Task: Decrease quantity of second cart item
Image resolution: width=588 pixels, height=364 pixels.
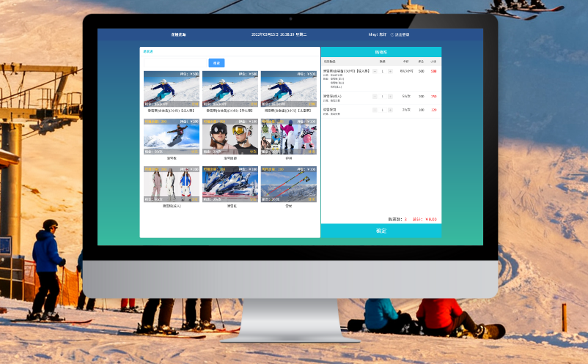Action: coord(375,96)
